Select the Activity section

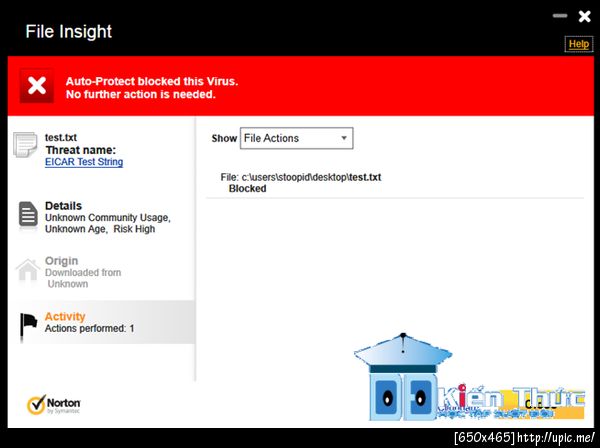click(x=102, y=322)
